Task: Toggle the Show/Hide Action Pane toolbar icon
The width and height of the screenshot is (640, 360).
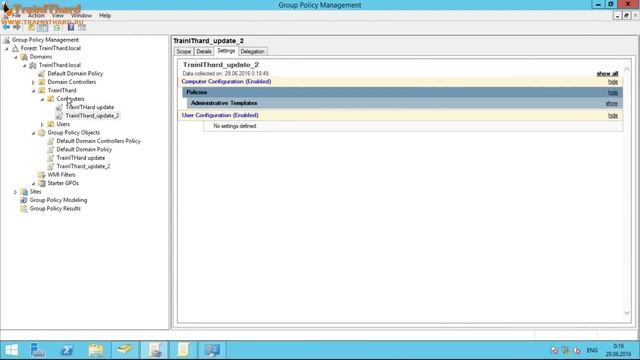Action: [x=82, y=27]
